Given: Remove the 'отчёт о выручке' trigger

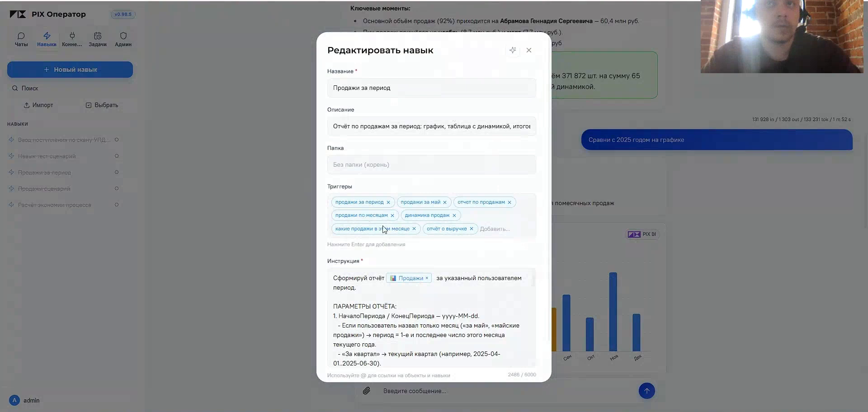Looking at the screenshot, I should (472, 229).
